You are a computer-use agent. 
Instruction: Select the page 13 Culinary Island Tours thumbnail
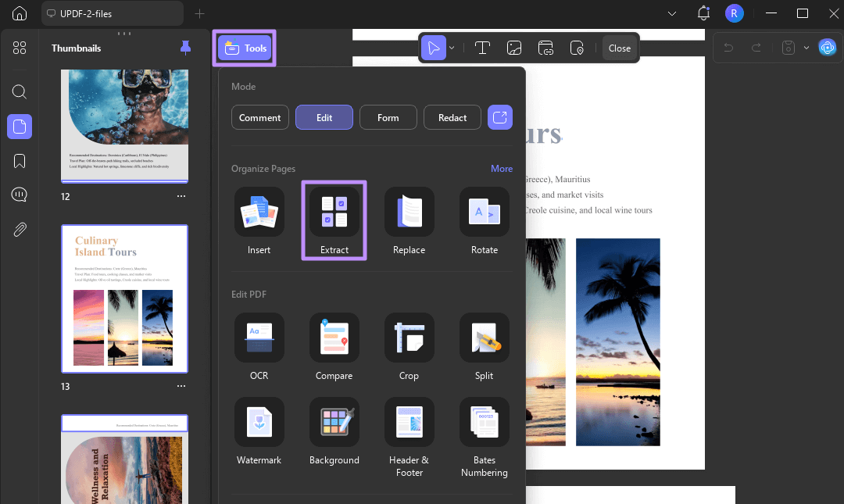[x=124, y=298]
